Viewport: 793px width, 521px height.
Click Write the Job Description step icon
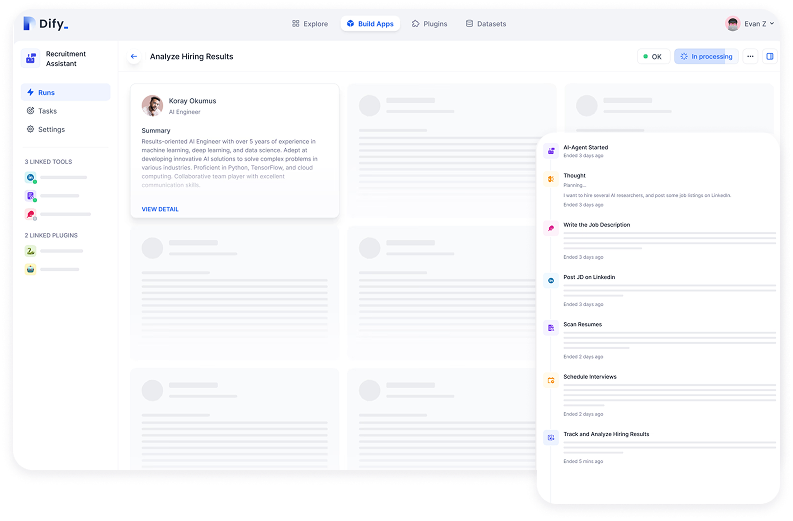[x=551, y=228]
